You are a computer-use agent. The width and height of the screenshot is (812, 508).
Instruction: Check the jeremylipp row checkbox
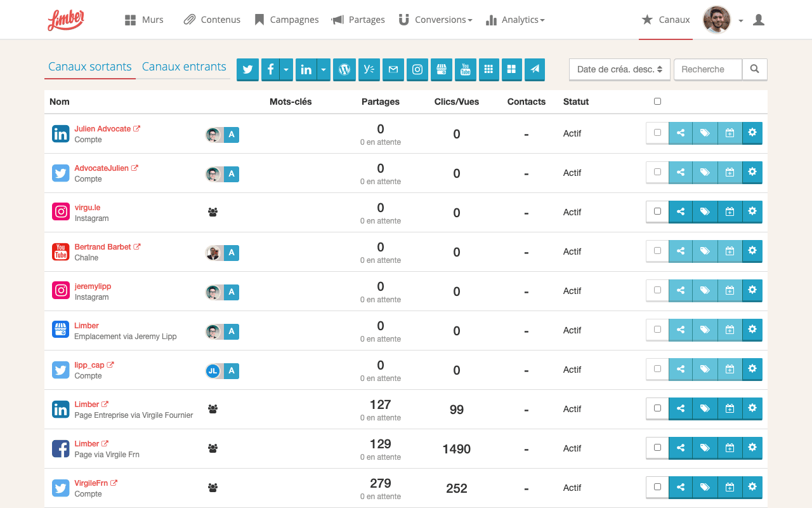657,290
